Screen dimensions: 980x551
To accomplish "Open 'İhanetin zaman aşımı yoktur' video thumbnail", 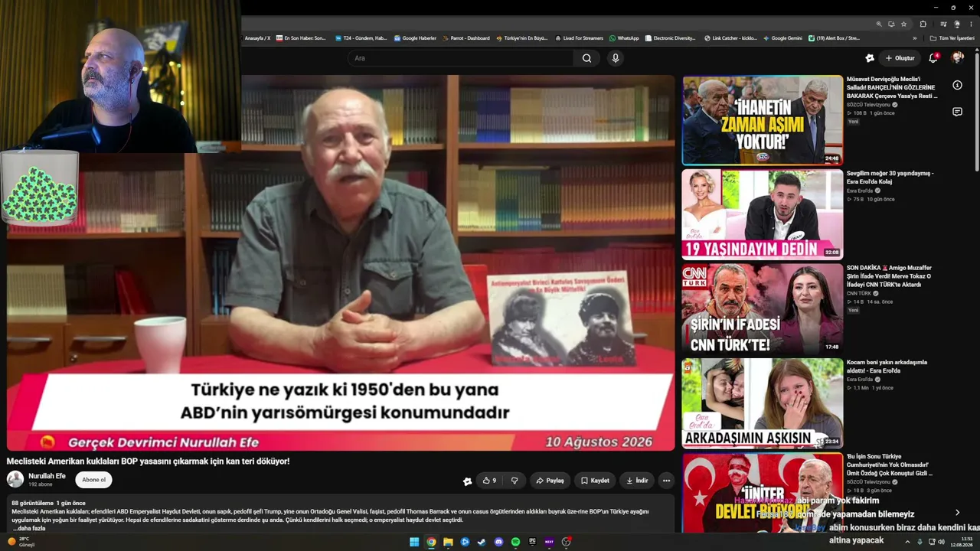I will [762, 120].
